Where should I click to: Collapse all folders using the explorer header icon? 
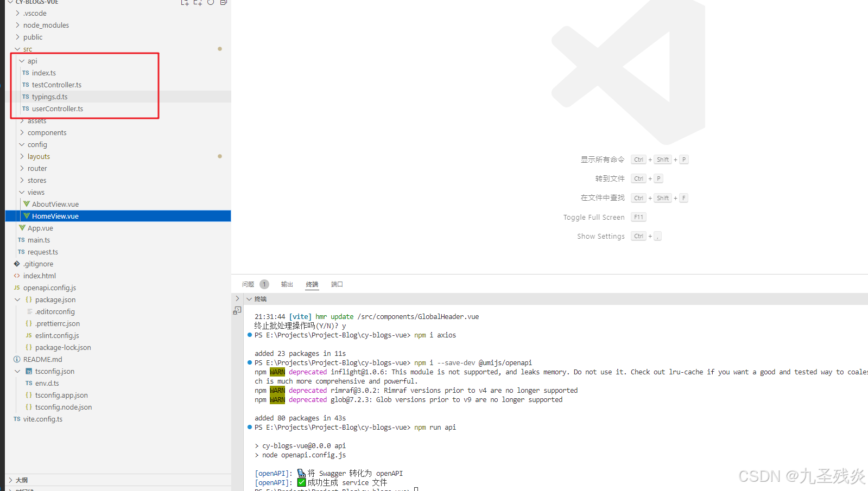(x=223, y=2)
